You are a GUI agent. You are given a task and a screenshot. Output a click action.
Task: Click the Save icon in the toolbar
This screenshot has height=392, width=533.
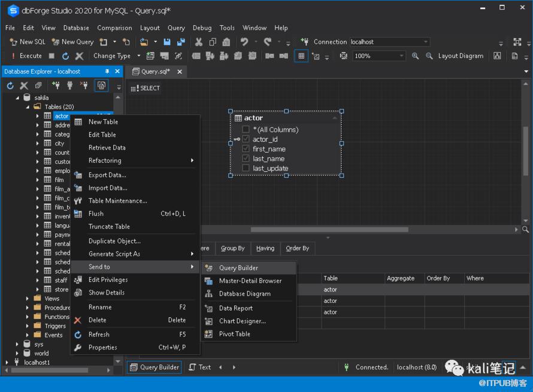[167, 42]
